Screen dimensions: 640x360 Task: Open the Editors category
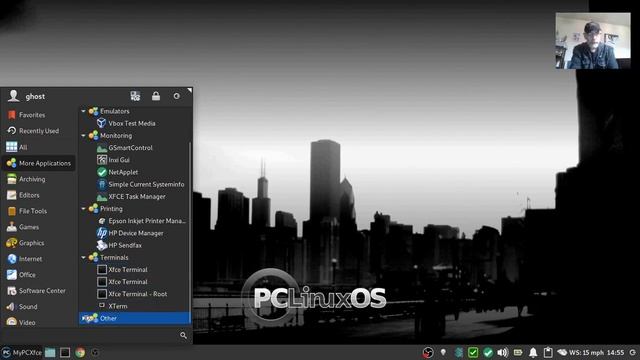[39, 195]
